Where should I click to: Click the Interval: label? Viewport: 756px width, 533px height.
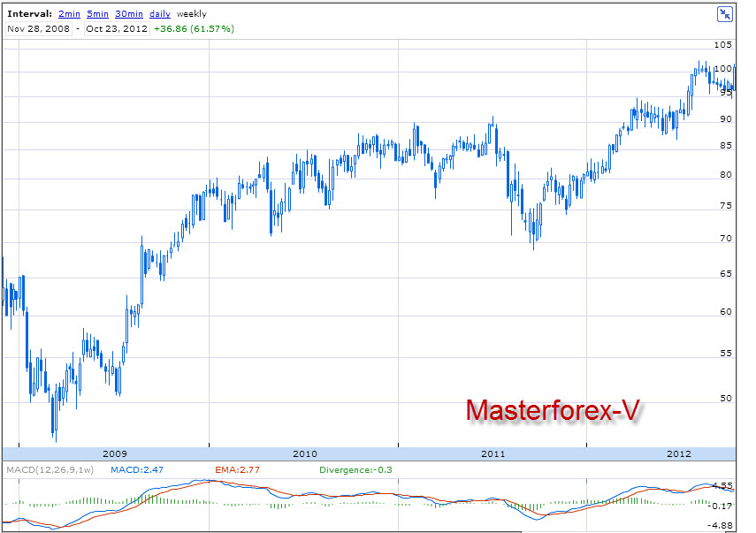29,14
